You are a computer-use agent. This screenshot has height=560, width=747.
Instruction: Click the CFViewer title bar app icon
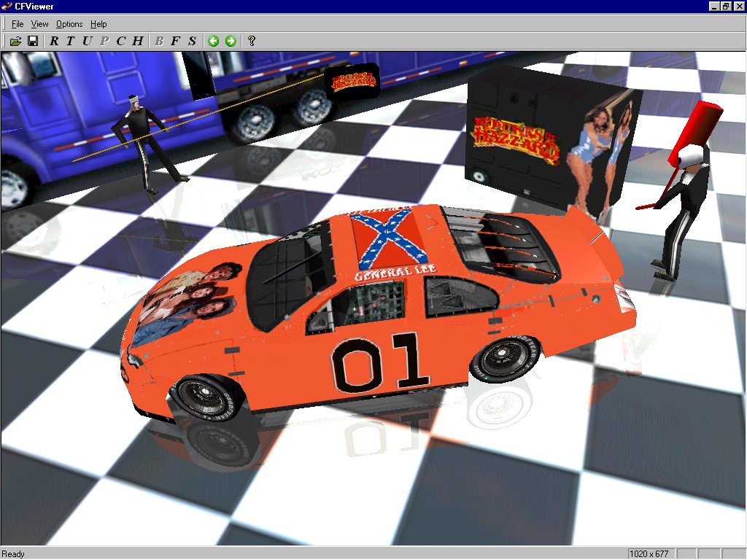point(7,6)
